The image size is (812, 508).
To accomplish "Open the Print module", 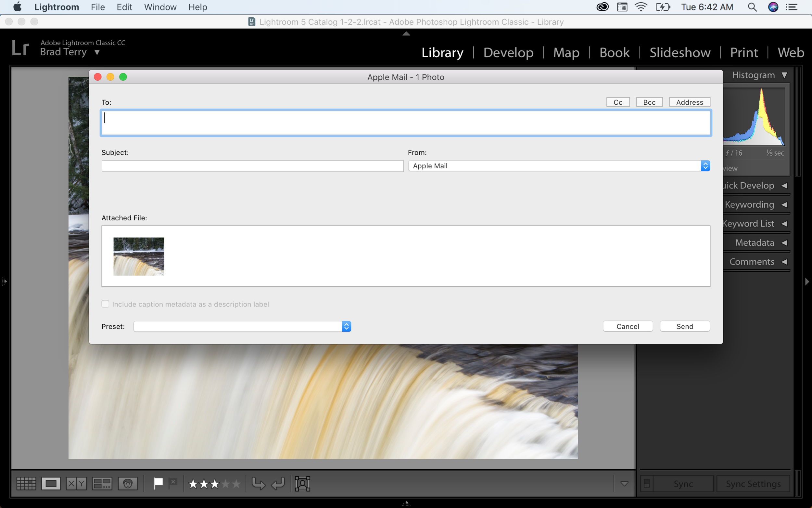I will [744, 52].
